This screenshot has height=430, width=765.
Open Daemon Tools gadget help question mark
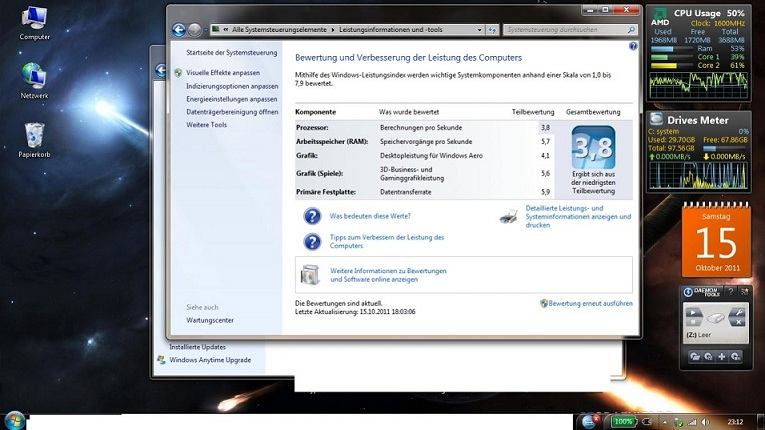731,291
